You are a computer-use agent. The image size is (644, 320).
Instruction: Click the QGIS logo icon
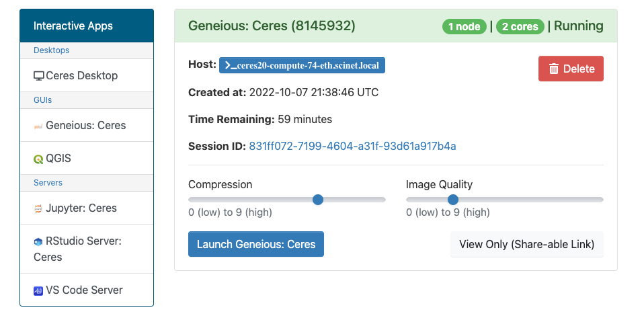click(x=38, y=159)
